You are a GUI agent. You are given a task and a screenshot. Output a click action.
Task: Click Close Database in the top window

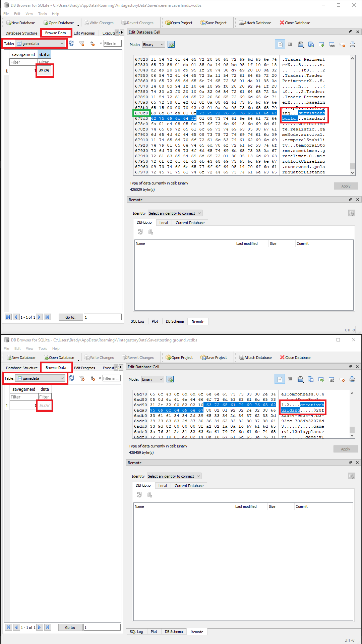[295, 23]
